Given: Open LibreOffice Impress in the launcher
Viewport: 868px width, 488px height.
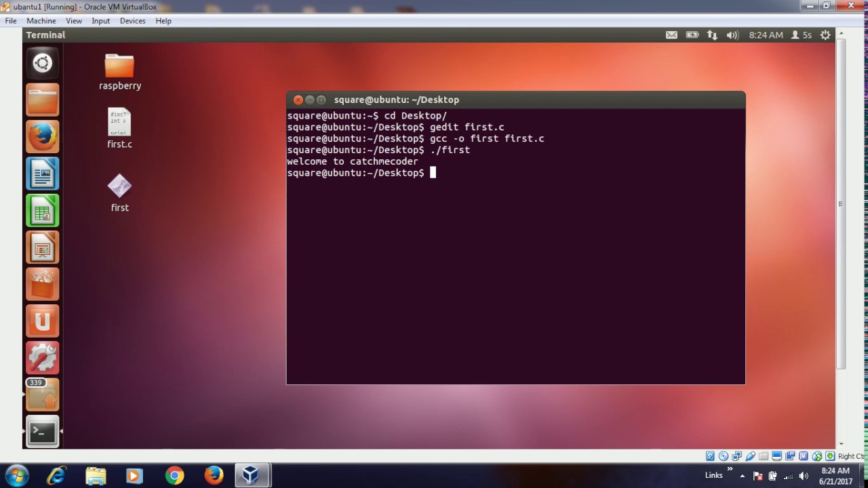Looking at the screenshot, I should tap(42, 247).
